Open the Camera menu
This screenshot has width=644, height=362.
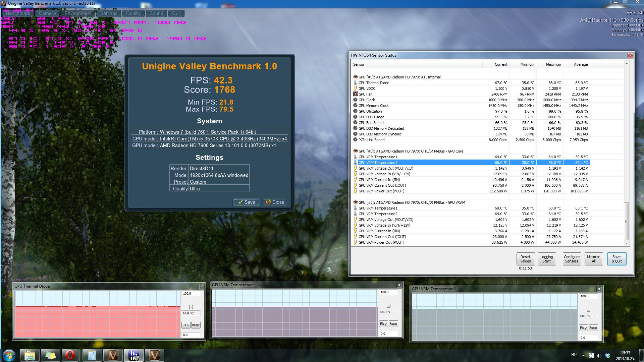coord(47,13)
